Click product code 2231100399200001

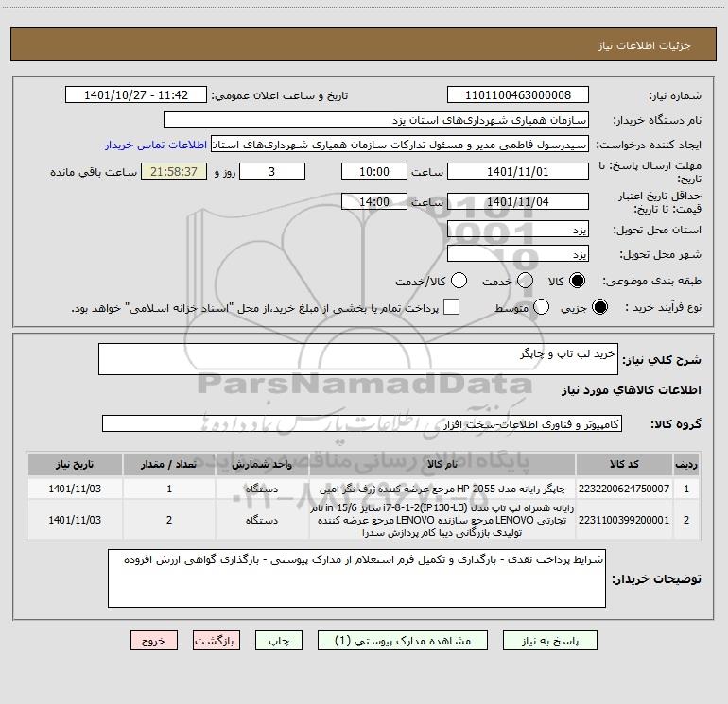(624, 520)
